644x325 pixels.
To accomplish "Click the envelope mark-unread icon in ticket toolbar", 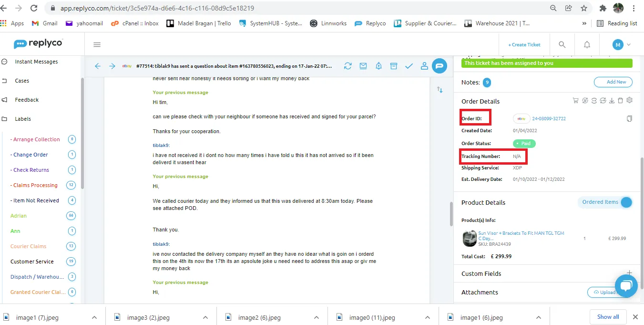I will click(363, 66).
